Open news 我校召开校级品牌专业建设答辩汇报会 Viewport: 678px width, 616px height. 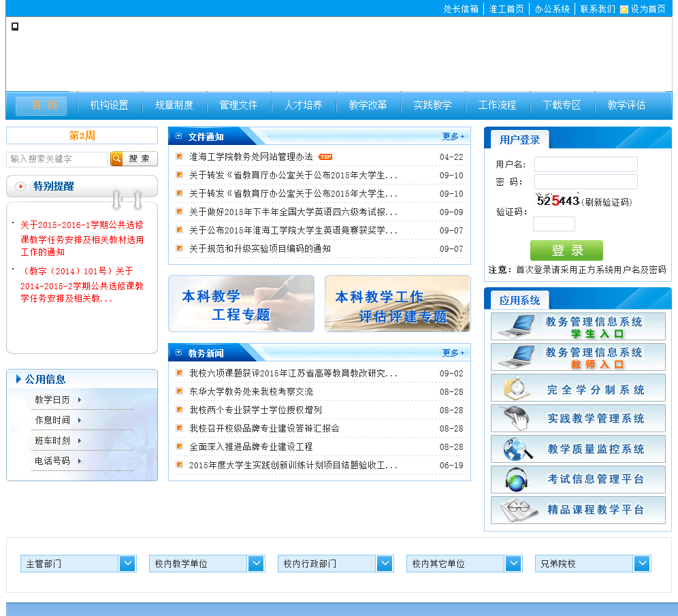click(x=264, y=428)
